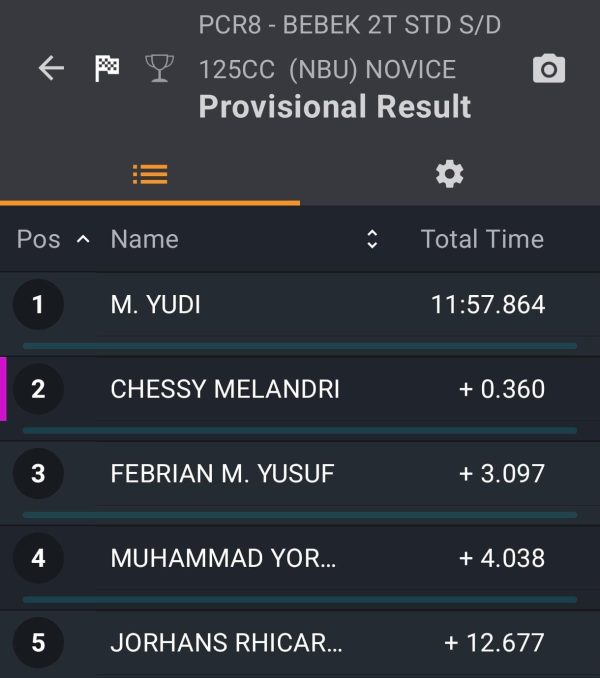Select position 2 circle badge
Screen dimensions: 600x678
[38, 389]
